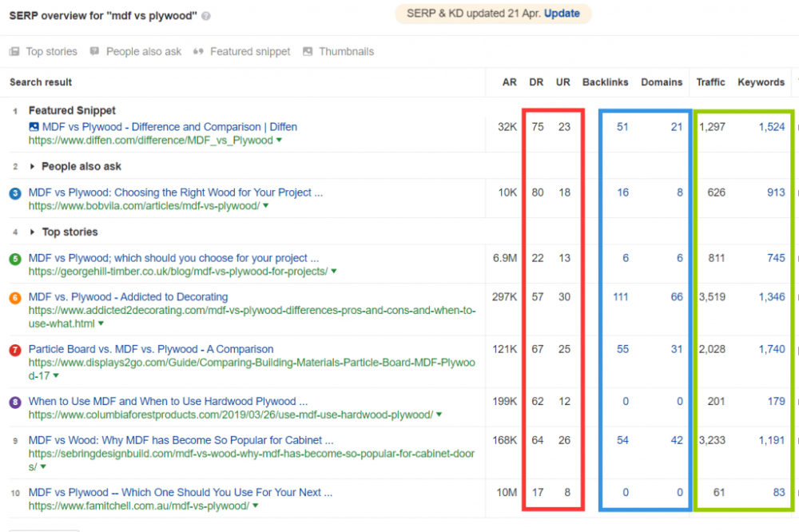Click the help icon beside SERP overview title
The height and width of the screenshot is (532, 799).
click(x=207, y=16)
